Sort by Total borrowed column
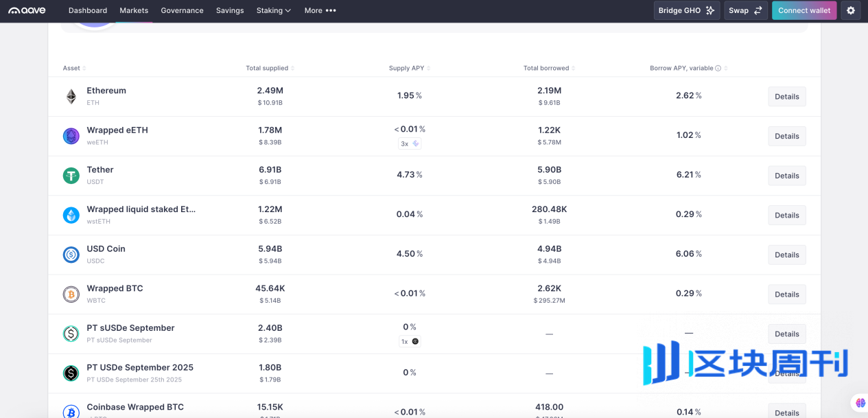The image size is (868, 418). tap(549, 69)
